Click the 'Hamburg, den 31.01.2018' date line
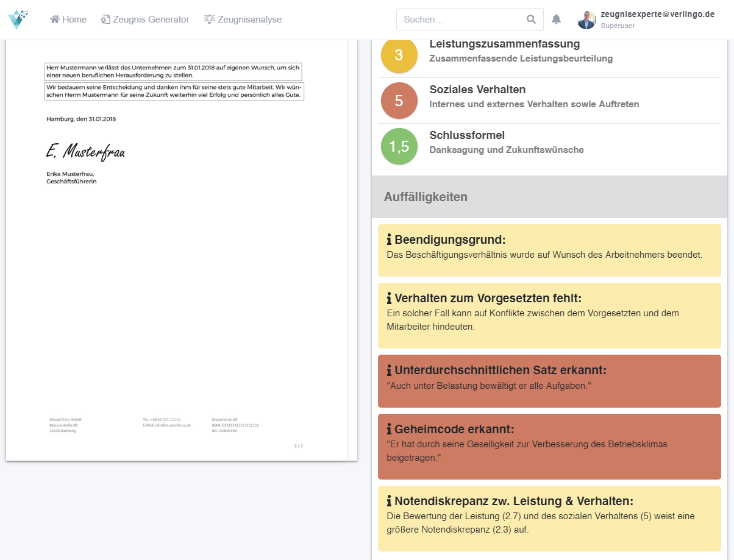 (81, 119)
